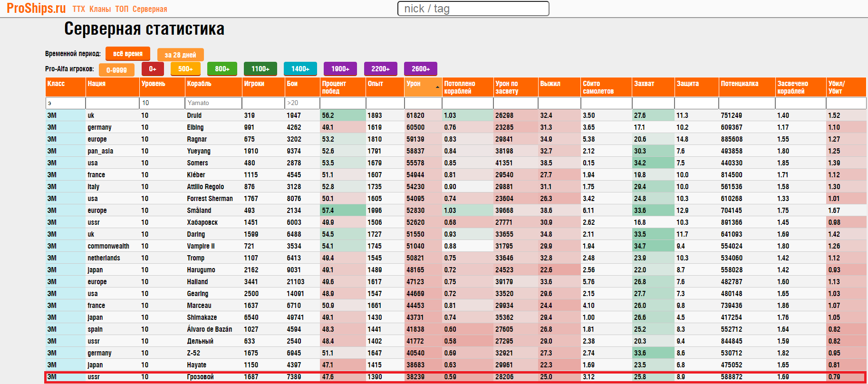Viewport: 868px width, 384px height.
Task: Select the Vampire II ship name
Action: click(x=201, y=246)
